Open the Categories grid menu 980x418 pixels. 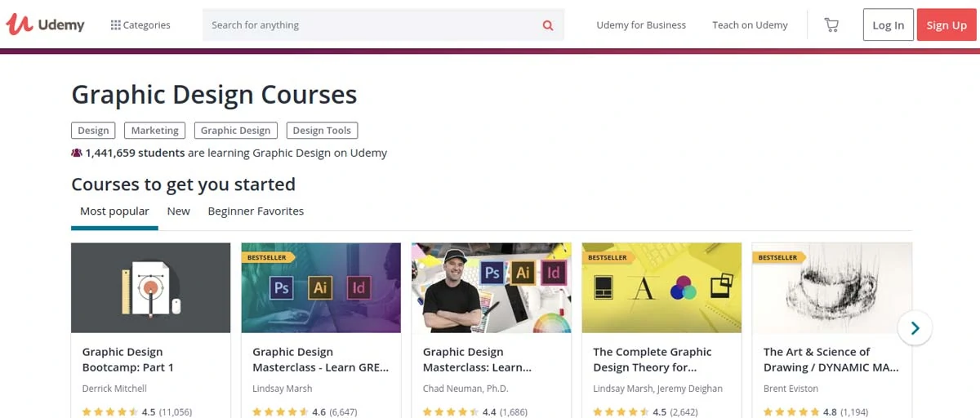[x=140, y=25]
